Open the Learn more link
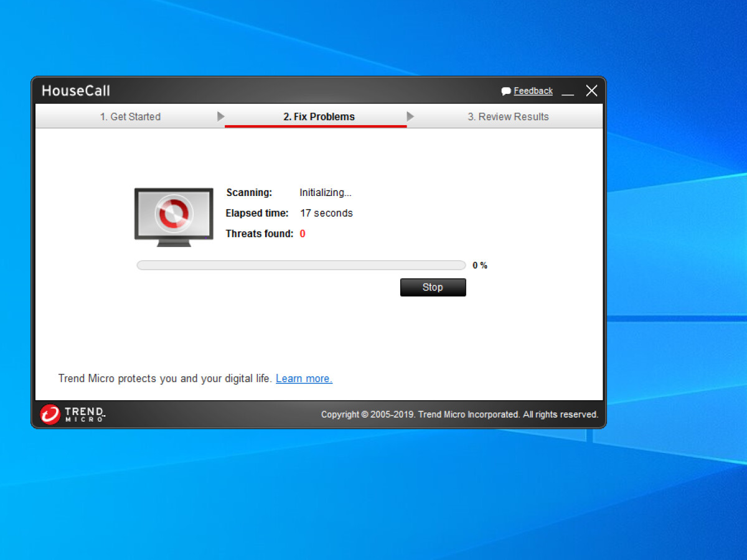The height and width of the screenshot is (560, 747). (x=304, y=378)
